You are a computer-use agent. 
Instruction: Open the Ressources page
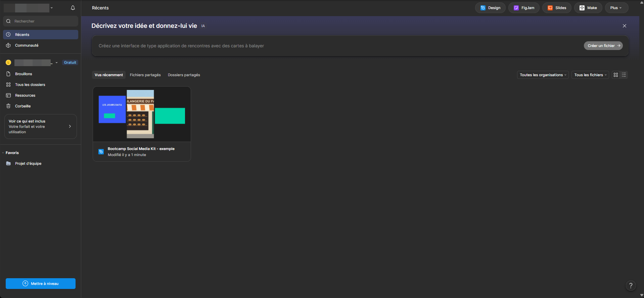point(41,95)
